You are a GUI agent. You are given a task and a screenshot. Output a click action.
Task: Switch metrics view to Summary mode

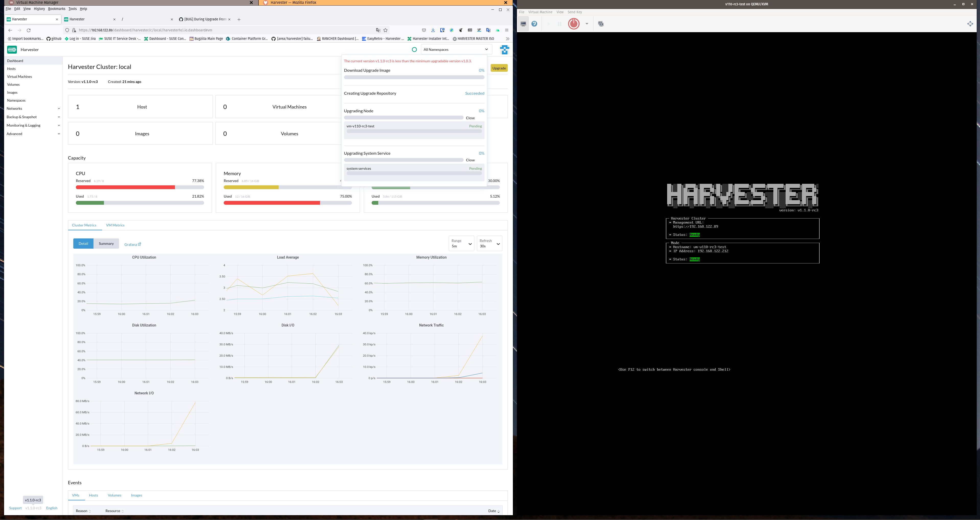106,243
